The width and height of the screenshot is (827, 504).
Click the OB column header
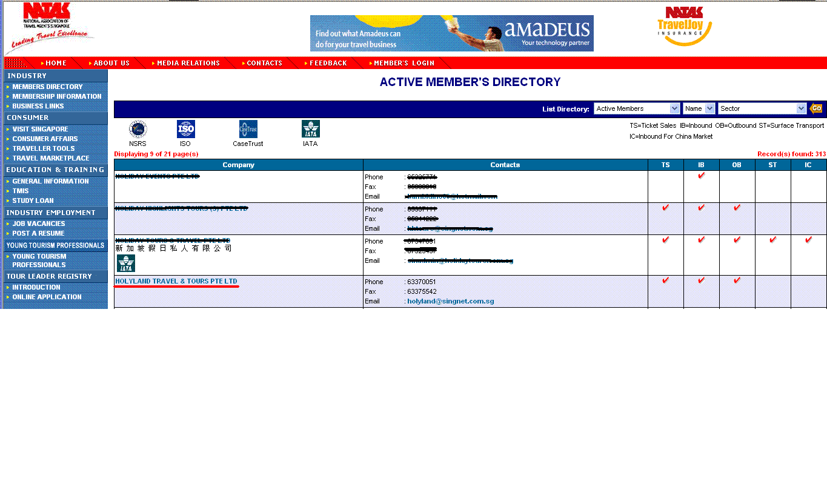click(x=737, y=165)
